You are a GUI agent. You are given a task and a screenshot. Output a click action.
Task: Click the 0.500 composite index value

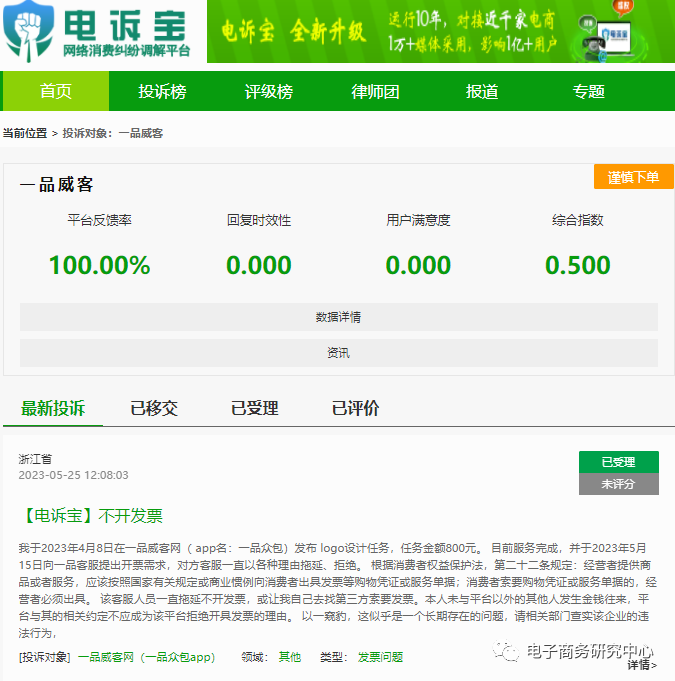(578, 265)
